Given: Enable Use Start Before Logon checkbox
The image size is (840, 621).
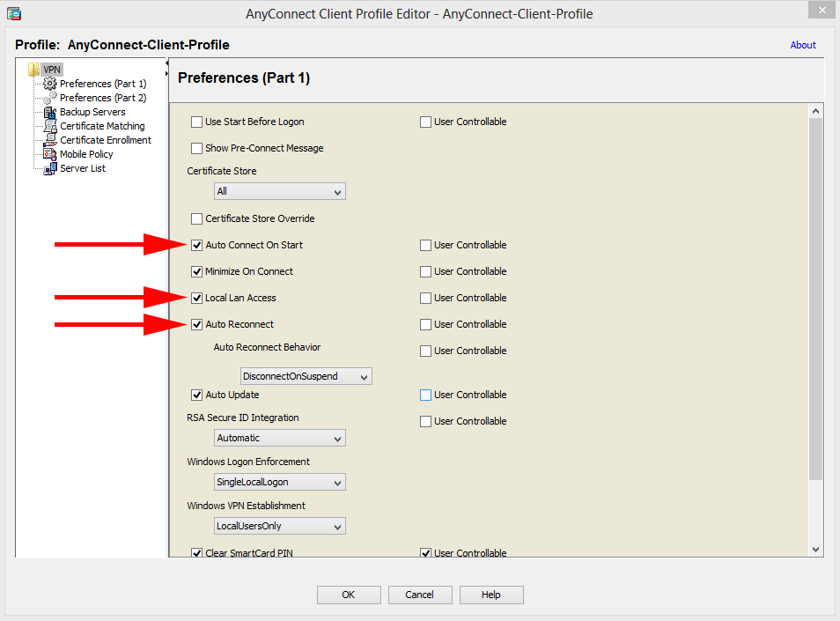Looking at the screenshot, I should pyautogui.click(x=196, y=122).
